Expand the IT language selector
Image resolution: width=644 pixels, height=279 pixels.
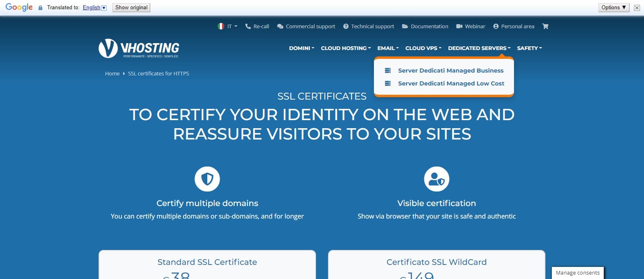point(232,26)
